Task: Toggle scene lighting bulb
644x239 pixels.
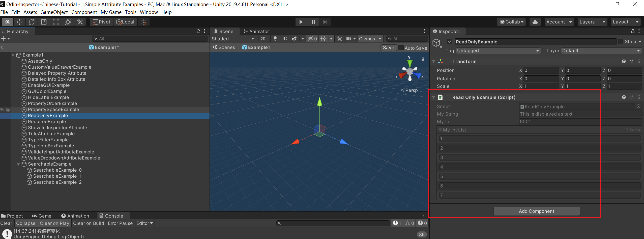Action: [x=275, y=39]
